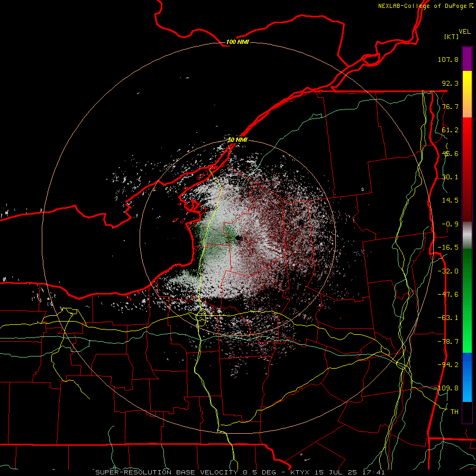Click the [KT] units label
The height and width of the screenshot is (476, 476).
[x=452, y=36]
